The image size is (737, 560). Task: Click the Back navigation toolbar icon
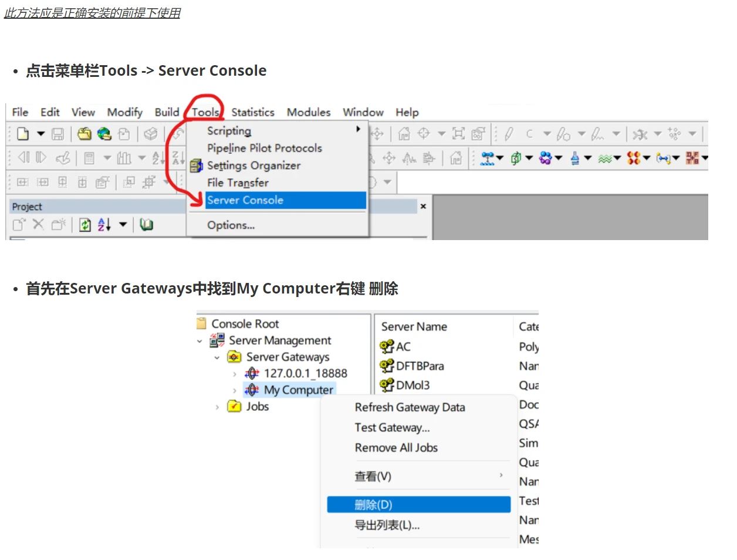(x=23, y=157)
